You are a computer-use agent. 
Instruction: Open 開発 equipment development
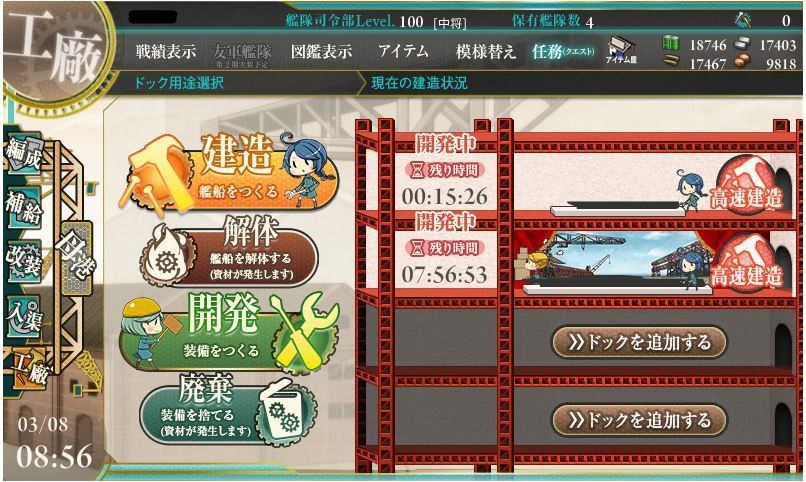coord(230,332)
